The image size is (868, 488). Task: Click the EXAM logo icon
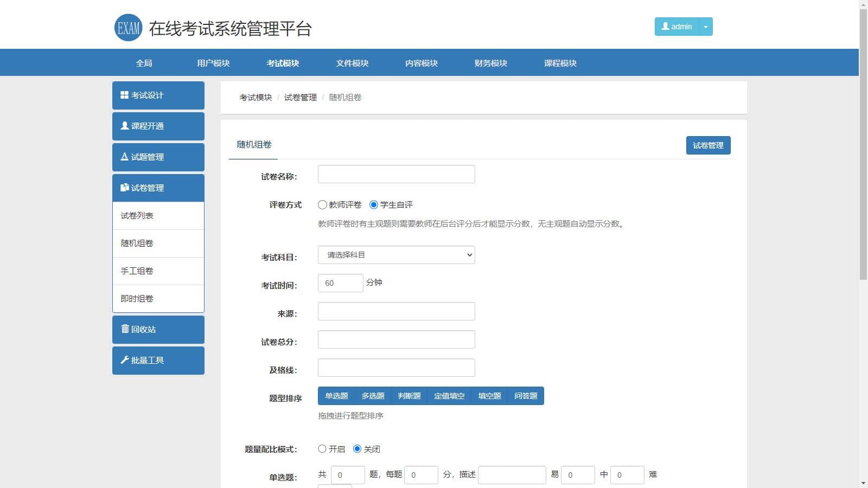coord(128,28)
